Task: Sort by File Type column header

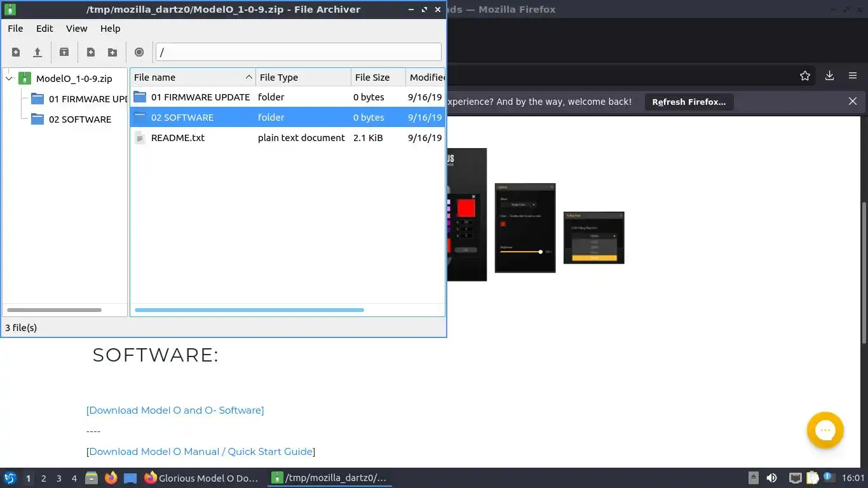Action: pos(303,78)
